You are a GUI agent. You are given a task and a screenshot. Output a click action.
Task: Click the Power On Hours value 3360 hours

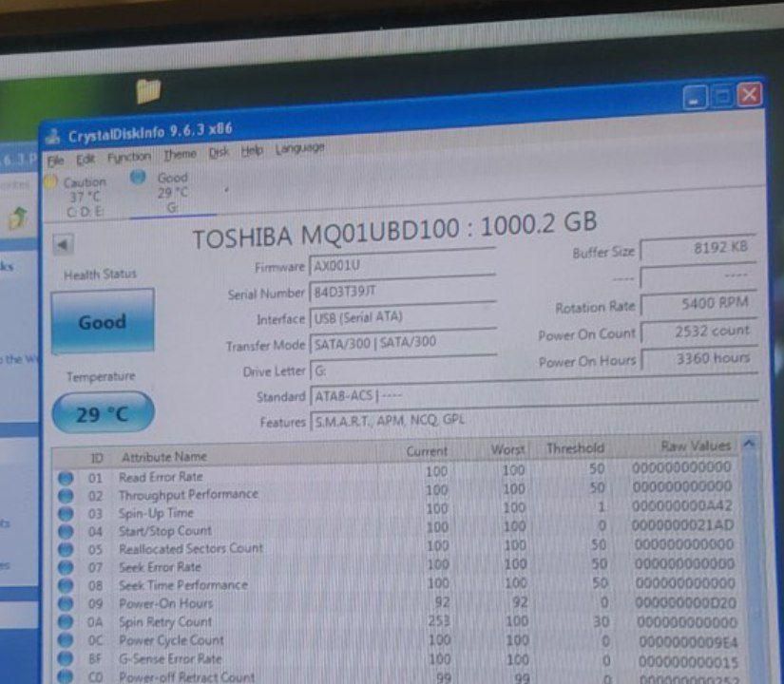point(700,358)
